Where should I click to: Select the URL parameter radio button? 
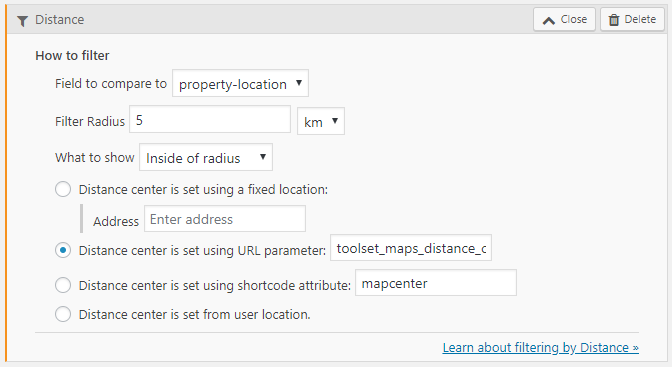[63, 250]
